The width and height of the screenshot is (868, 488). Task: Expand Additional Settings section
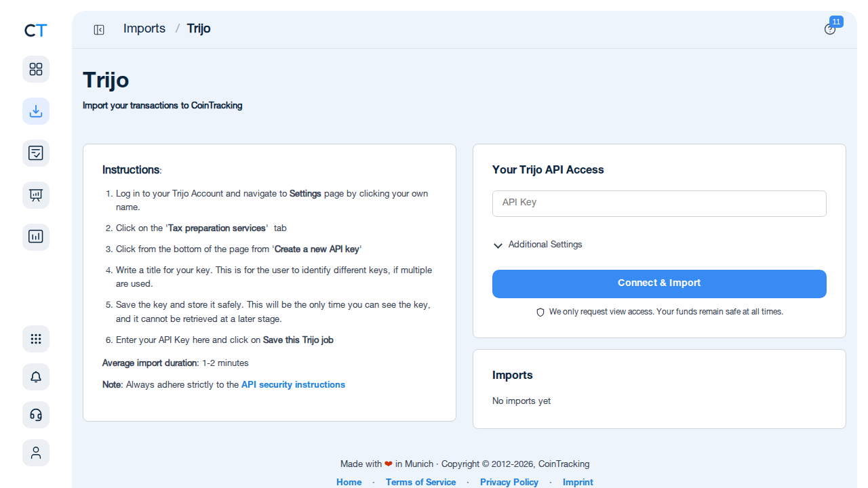538,245
